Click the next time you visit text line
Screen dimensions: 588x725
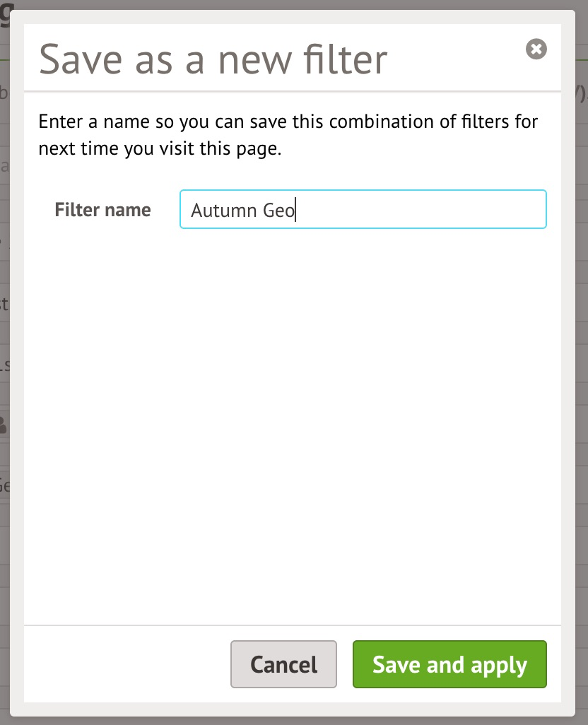click(x=160, y=149)
